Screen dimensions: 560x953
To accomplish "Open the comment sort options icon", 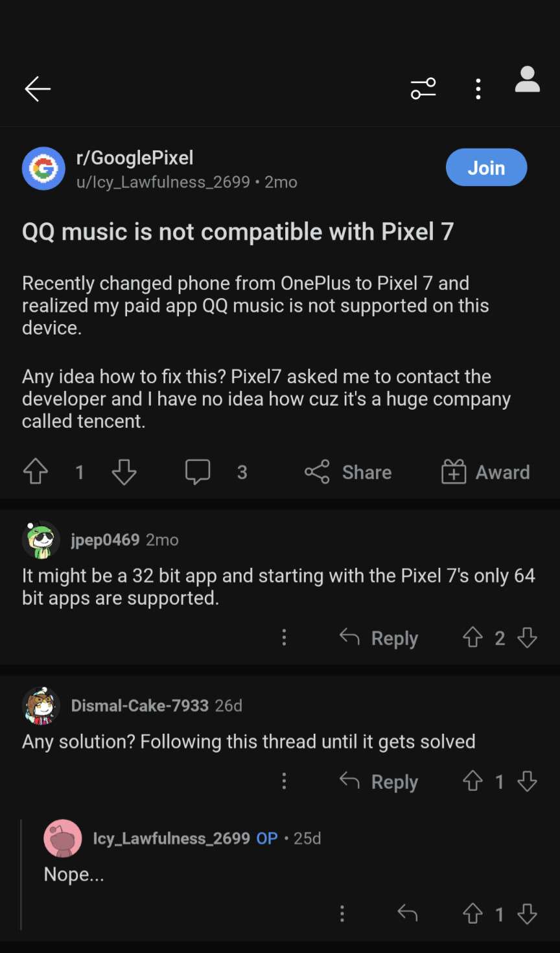I will pyautogui.click(x=423, y=89).
